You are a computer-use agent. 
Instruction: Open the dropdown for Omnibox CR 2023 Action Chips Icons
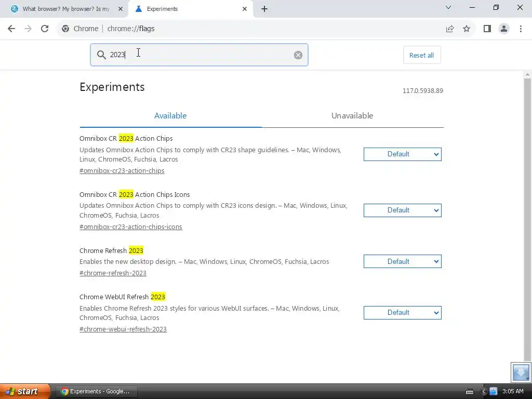(x=403, y=210)
